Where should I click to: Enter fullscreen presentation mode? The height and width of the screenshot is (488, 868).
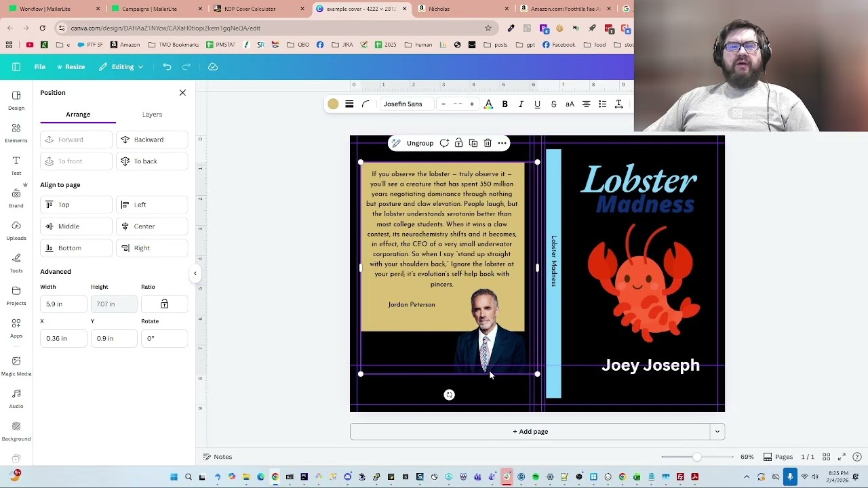[842, 457]
